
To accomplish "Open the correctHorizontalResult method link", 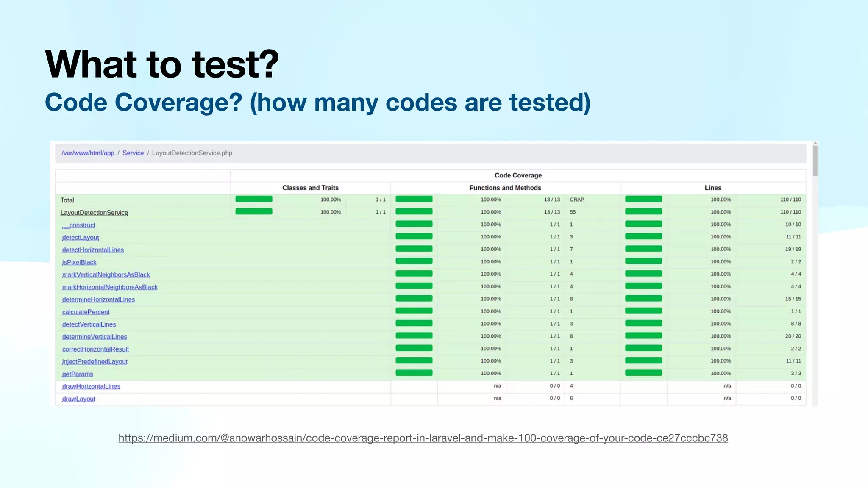I will coord(95,349).
